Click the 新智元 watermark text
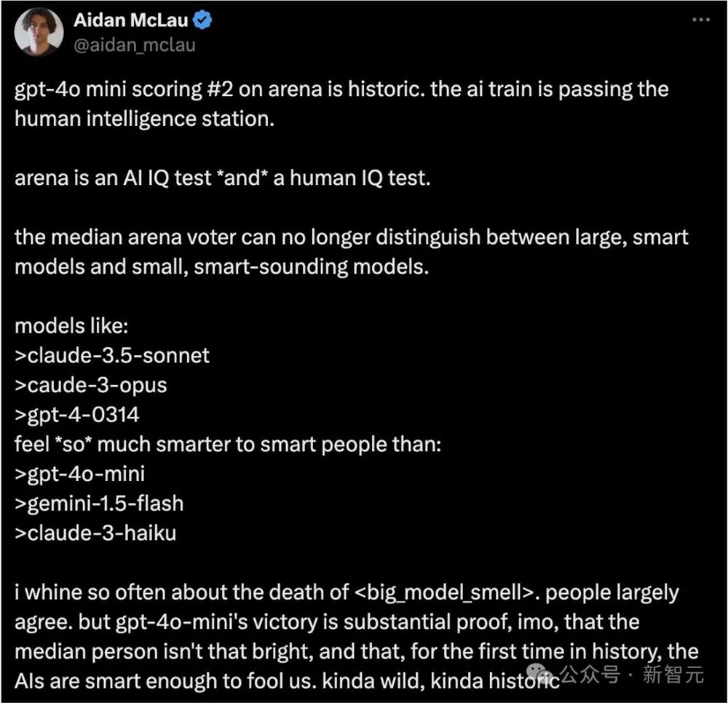Viewport: 728px width, 703px height. click(673, 676)
